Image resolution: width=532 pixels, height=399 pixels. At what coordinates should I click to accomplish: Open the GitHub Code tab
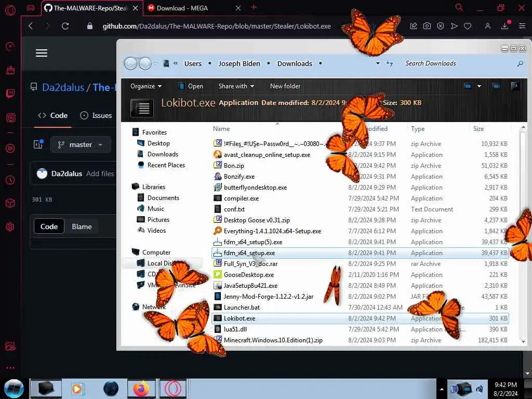point(52,115)
